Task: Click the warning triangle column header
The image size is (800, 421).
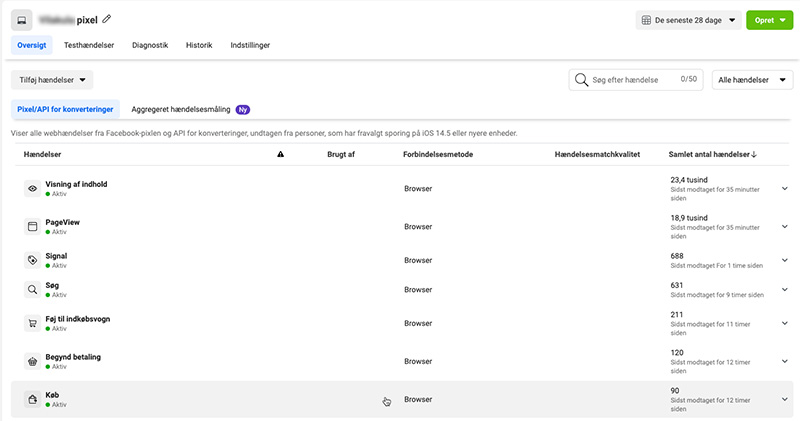Action: pos(281,155)
